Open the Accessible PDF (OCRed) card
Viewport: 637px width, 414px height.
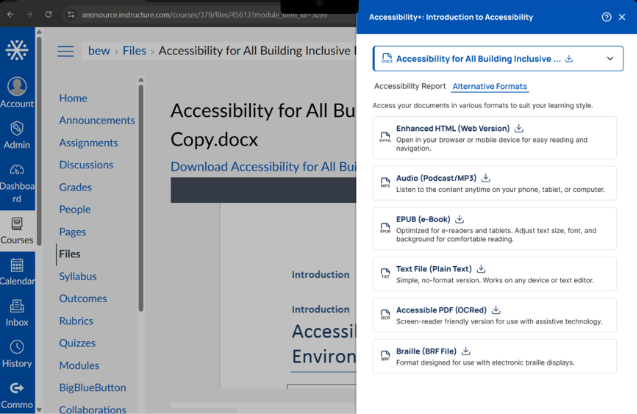(494, 315)
